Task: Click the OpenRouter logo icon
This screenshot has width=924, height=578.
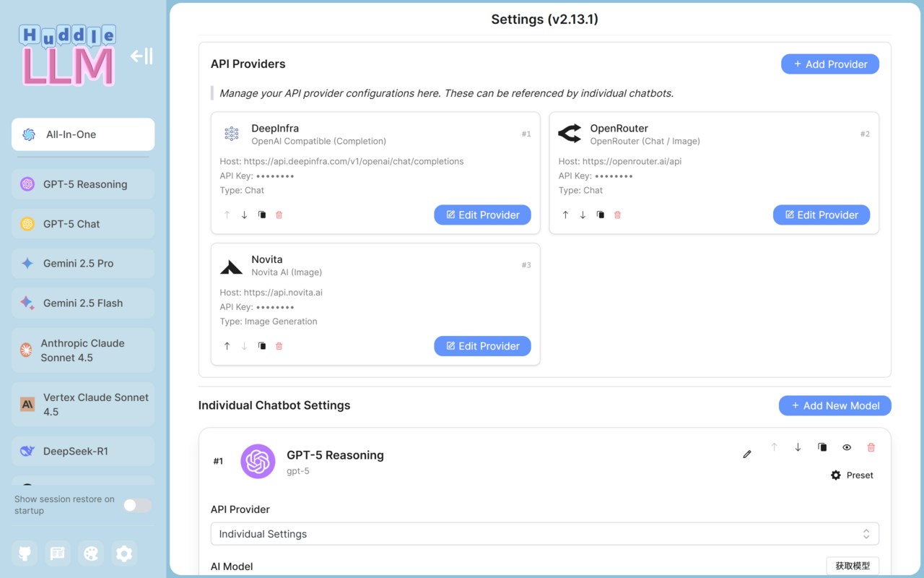Action: pos(570,134)
